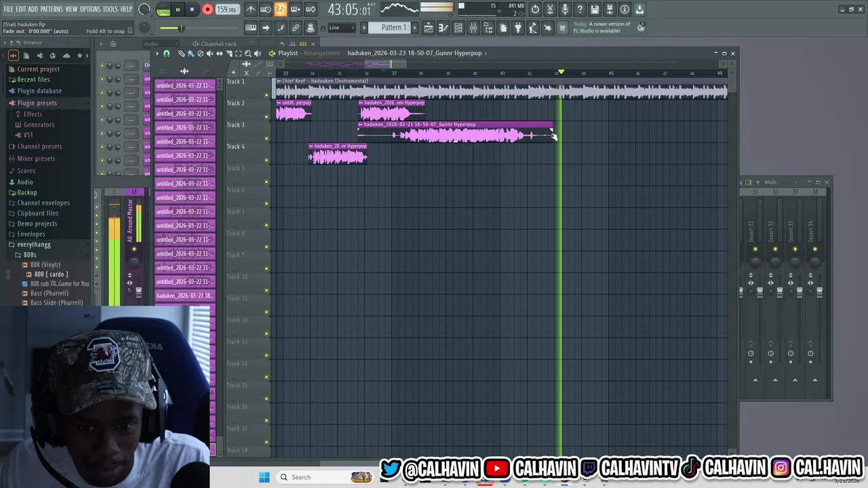Open the EDIT menu

tap(21, 9)
